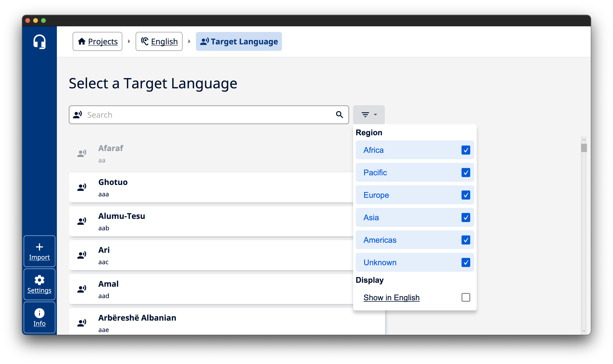
Task: Click the home icon in Projects breadcrumb
Action: pyautogui.click(x=82, y=41)
